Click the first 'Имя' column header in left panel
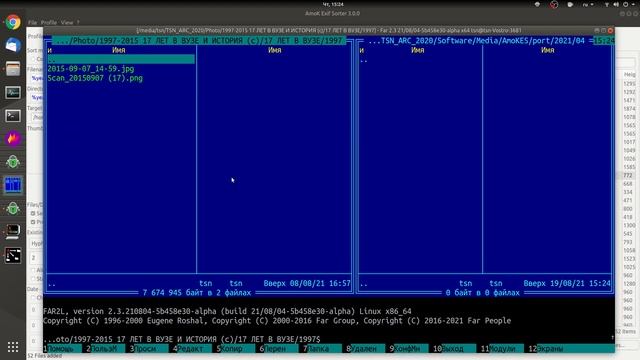The width and height of the screenshot is (640, 360). pyautogui.click(x=118, y=50)
